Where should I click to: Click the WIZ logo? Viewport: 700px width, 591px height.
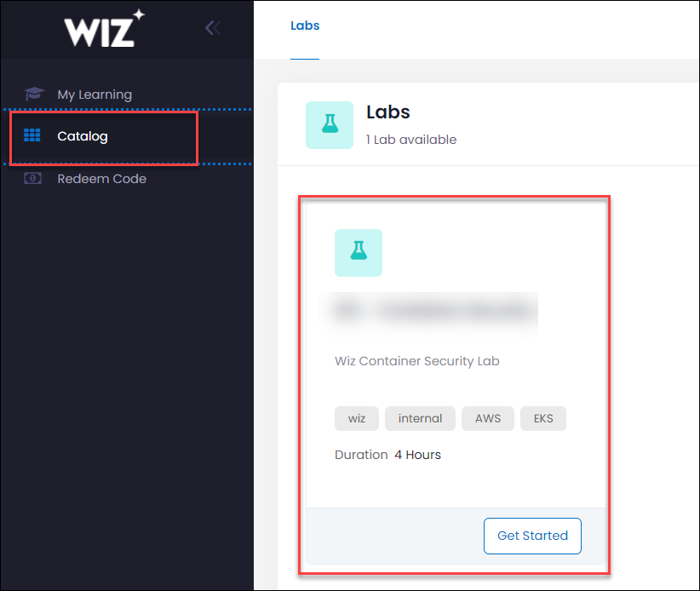(x=105, y=27)
